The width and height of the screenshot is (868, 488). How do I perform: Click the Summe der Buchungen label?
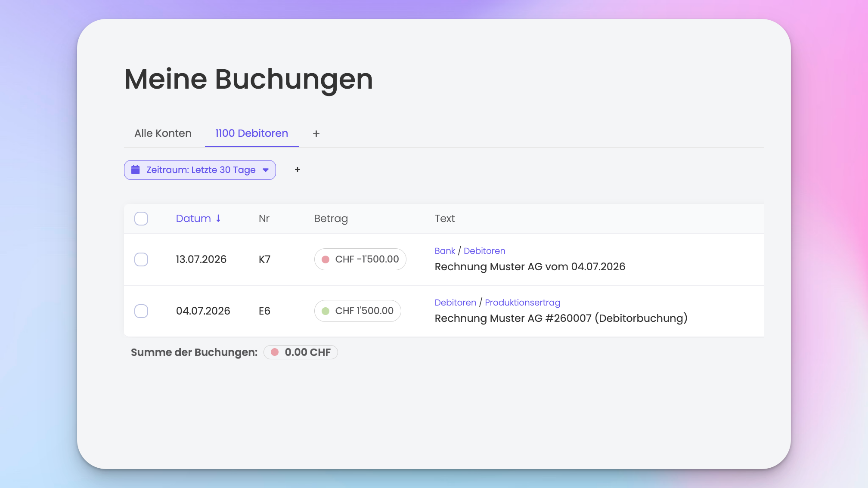click(194, 352)
